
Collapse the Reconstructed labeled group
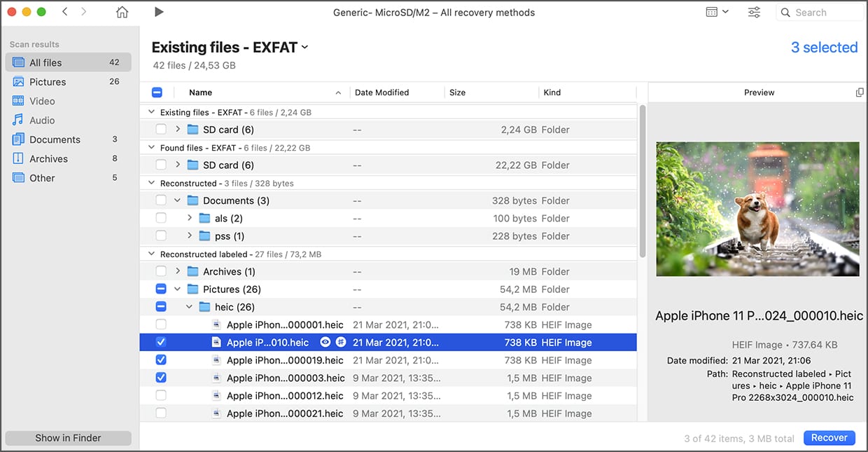click(x=152, y=254)
